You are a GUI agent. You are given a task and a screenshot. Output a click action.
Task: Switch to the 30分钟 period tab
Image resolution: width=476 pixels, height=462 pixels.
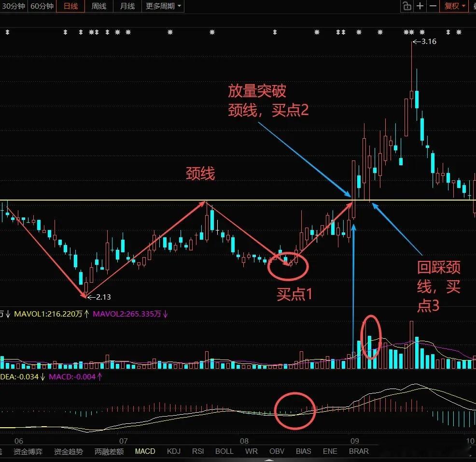[x=14, y=6]
